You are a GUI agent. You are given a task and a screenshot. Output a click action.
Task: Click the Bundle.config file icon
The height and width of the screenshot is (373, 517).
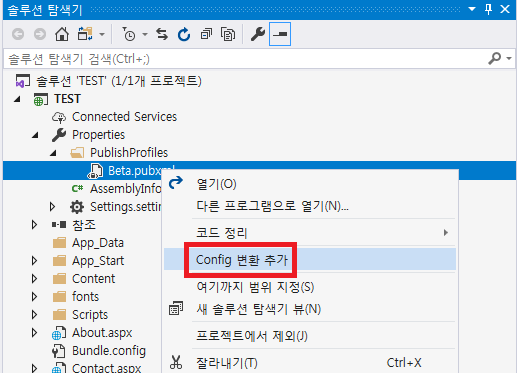pyautogui.click(x=59, y=351)
